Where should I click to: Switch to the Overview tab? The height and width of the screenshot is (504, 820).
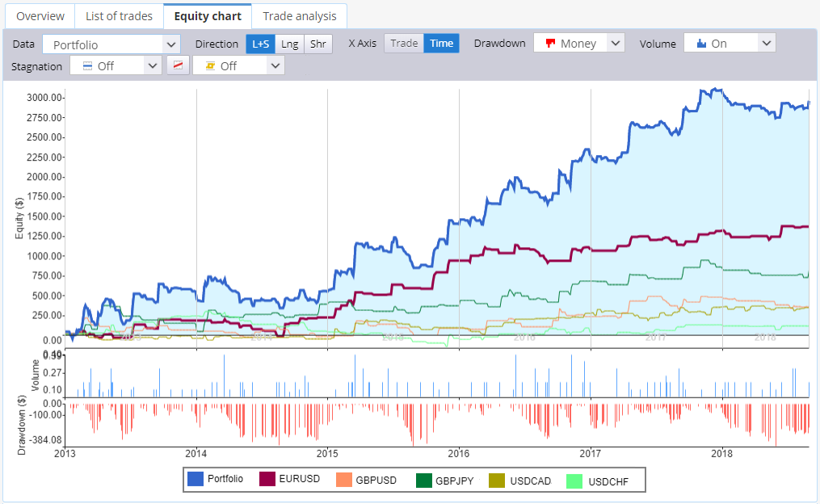point(40,16)
